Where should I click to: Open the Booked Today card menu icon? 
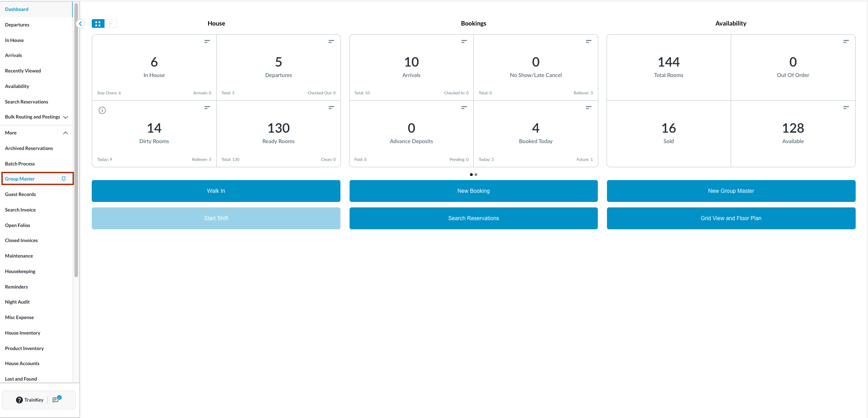pos(588,108)
